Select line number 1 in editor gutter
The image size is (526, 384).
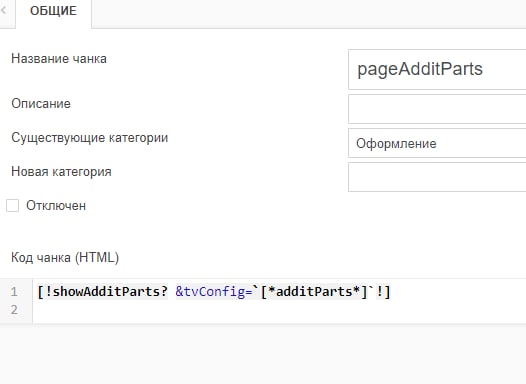[14, 291]
